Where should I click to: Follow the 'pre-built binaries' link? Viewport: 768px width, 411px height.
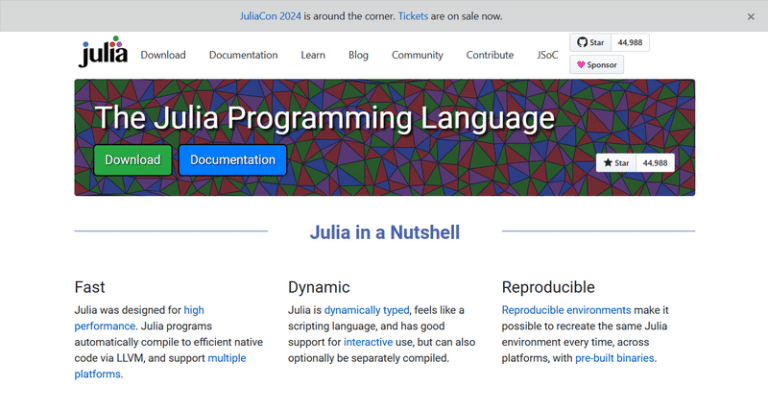(x=615, y=358)
